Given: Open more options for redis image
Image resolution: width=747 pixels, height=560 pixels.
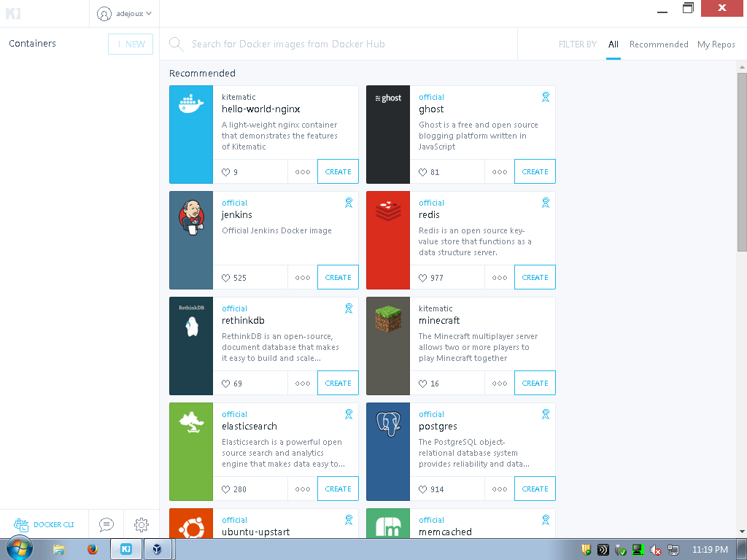Looking at the screenshot, I should point(499,278).
